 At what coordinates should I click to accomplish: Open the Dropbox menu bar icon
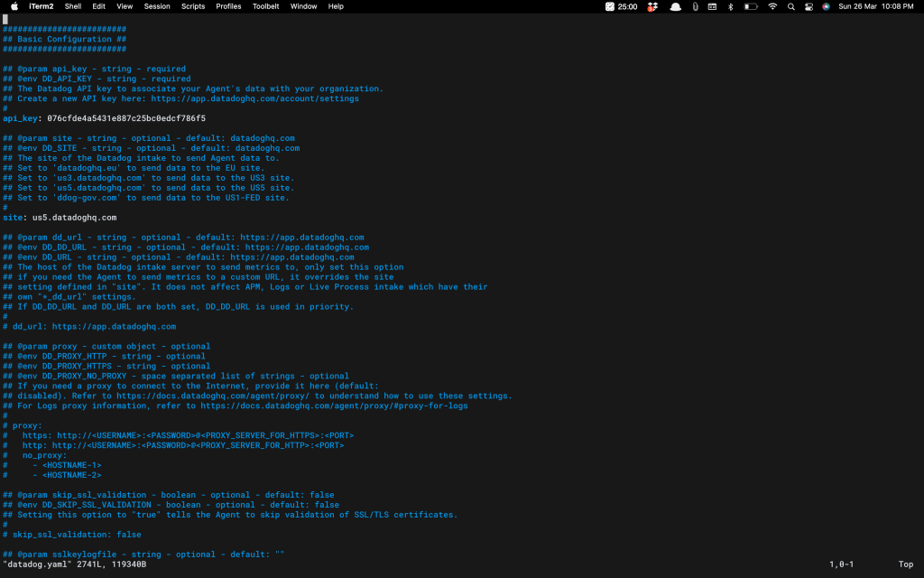coord(654,6)
